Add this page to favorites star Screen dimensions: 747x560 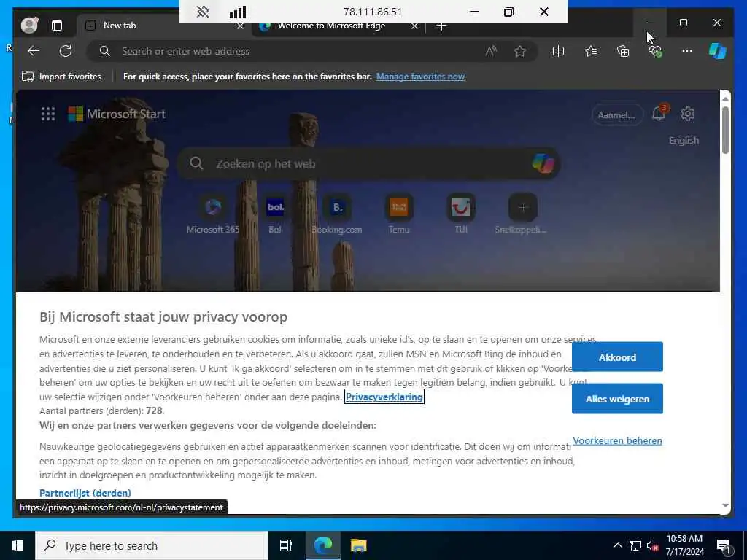coord(519,52)
